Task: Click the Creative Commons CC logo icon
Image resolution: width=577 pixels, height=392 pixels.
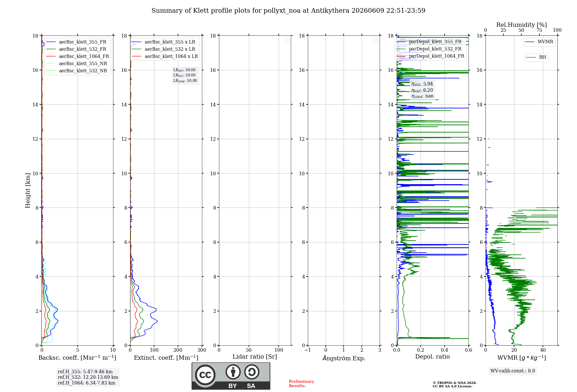Action: (205, 375)
